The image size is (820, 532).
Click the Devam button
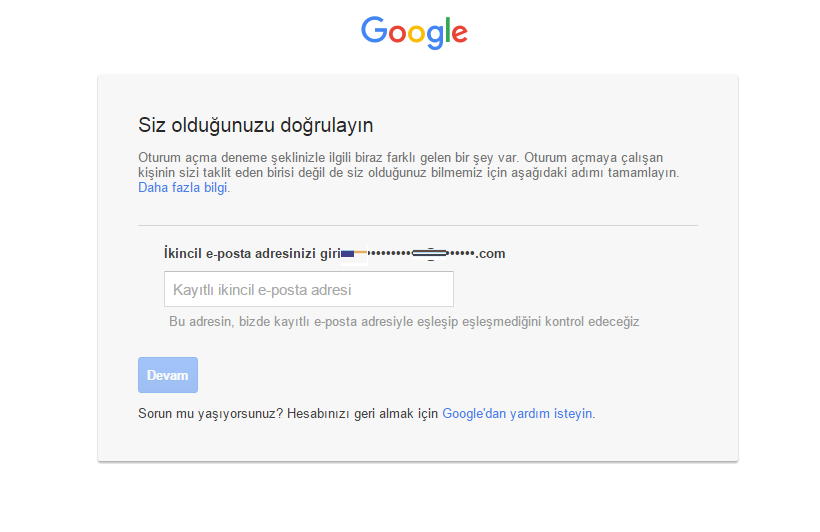point(168,375)
